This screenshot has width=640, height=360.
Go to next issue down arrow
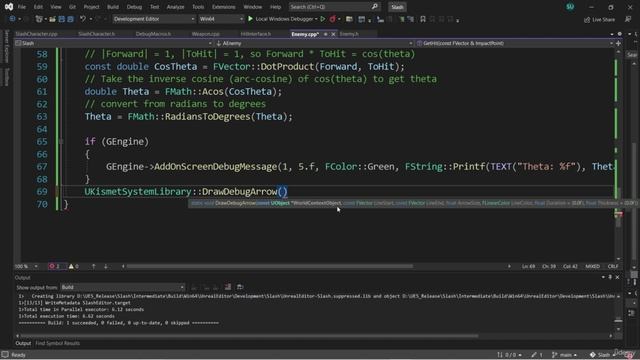click(106, 266)
